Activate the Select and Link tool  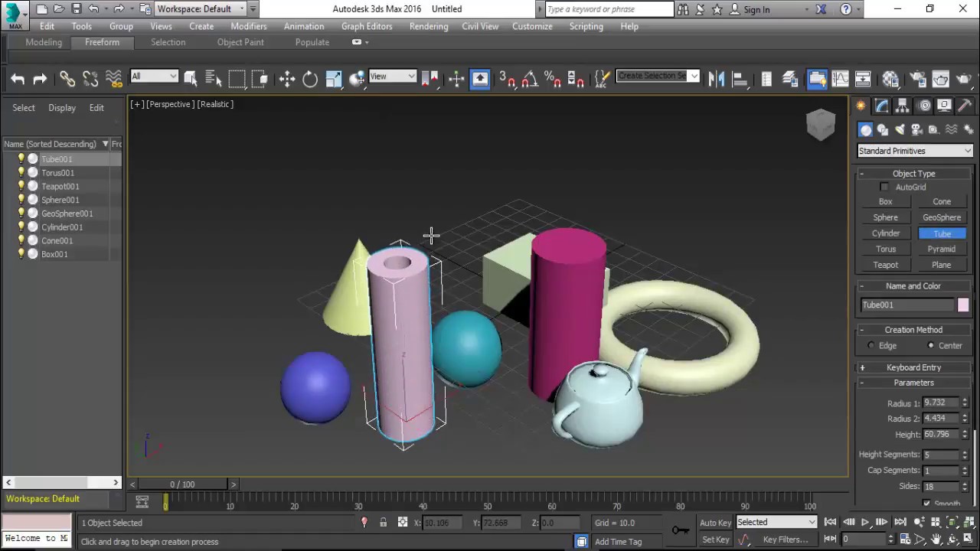67,78
